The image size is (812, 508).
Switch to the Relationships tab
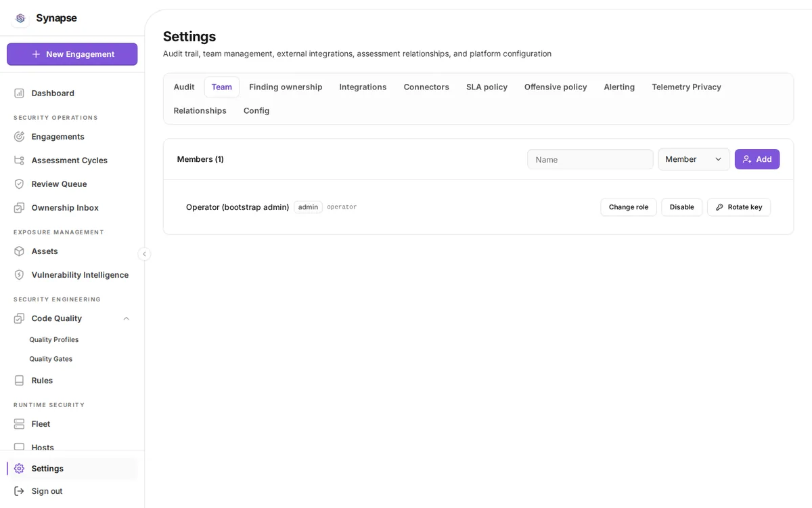pos(200,110)
